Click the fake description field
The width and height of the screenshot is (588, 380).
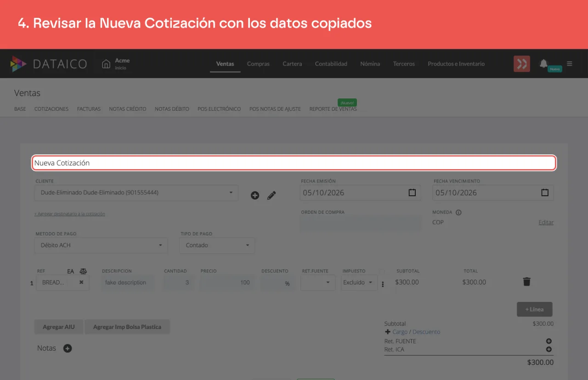129,283
